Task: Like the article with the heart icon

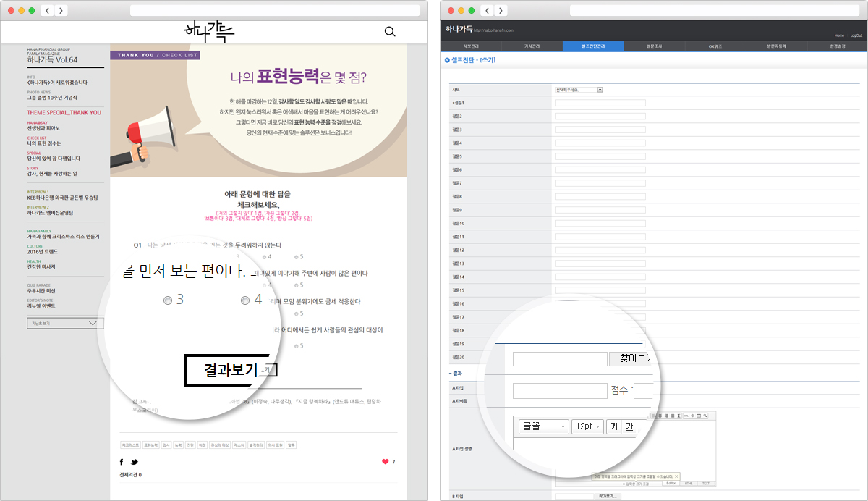Action: (385, 461)
